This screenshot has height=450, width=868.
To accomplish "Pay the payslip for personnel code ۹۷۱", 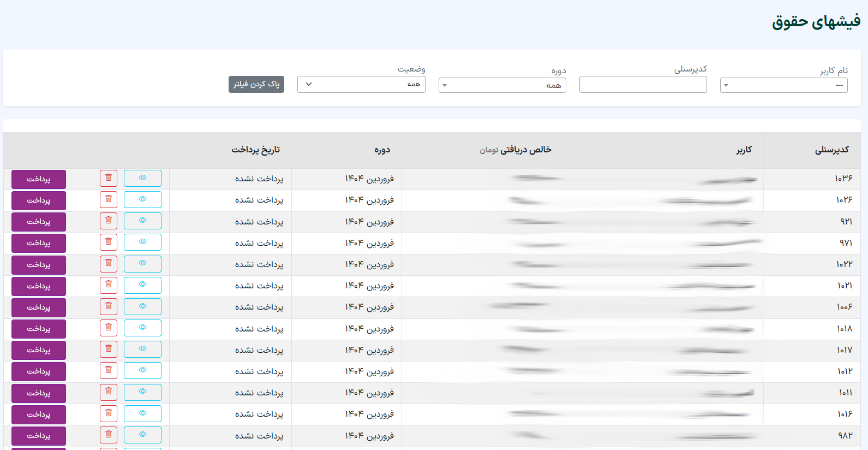I will click(x=39, y=243).
